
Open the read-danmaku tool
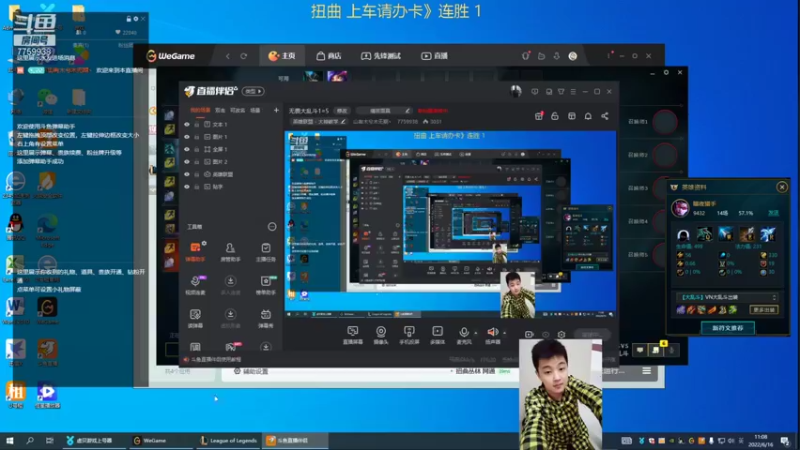pyautogui.click(x=195, y=318)
